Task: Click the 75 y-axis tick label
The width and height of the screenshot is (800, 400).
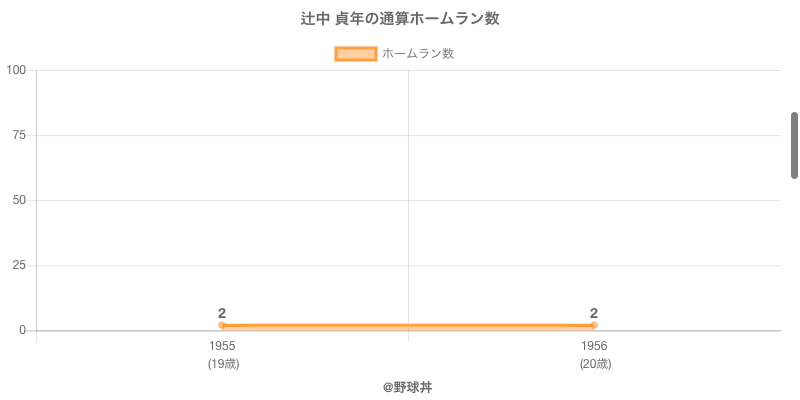Action: (19, 135)
